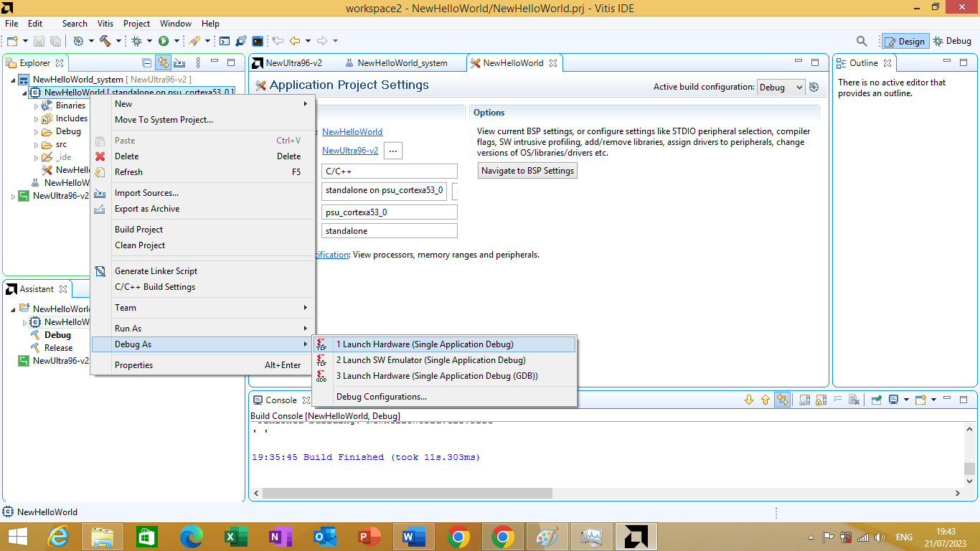This screenshot has width=980, height=551.
Task: Click the C/C++ language field
Action: pyautogui.click(x=390, y=171)
